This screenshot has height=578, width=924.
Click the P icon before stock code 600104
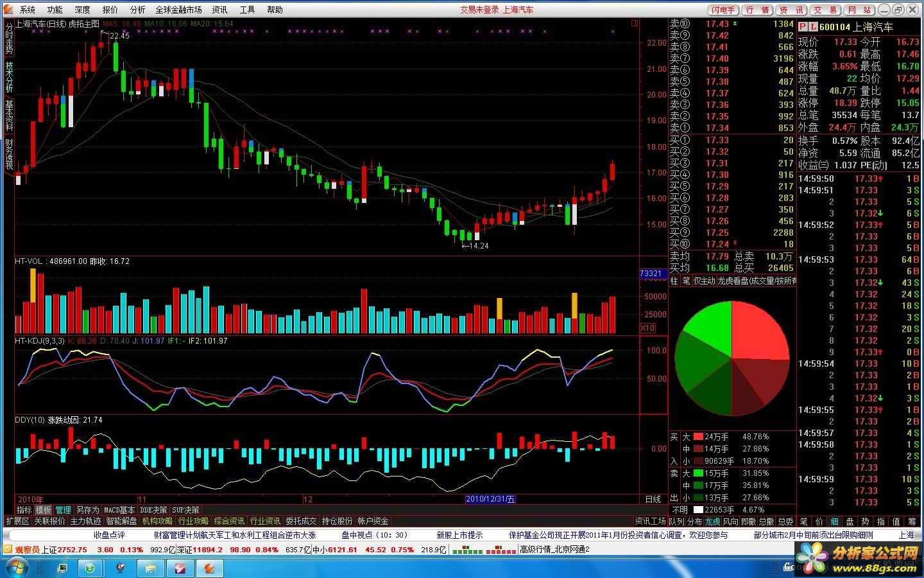803,26
